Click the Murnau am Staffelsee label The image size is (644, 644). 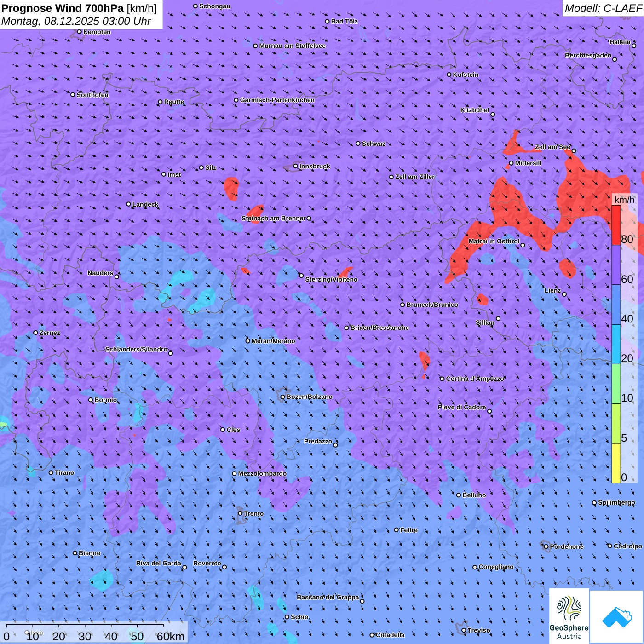[x=292, y=46]
